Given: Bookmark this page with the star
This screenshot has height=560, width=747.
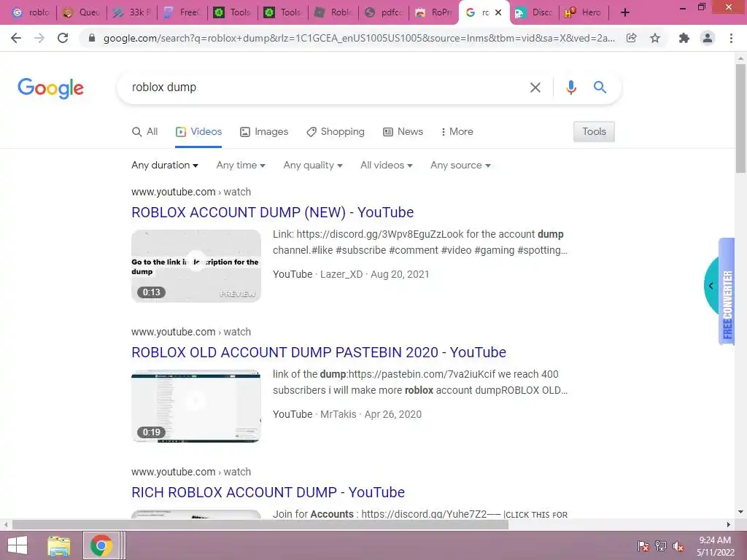Looking at the screenshot, I should pos(655,38).
